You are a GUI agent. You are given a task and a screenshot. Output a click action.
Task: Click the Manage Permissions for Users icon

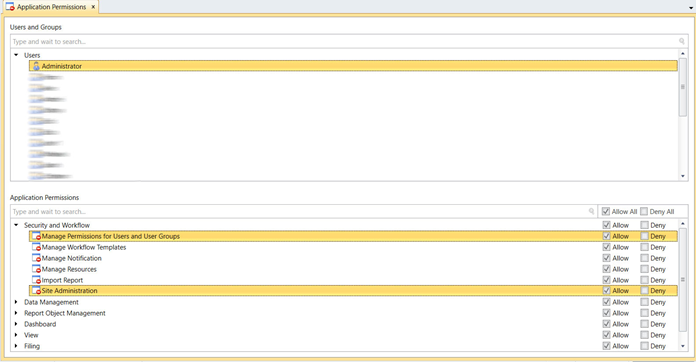(x=36, y=236)
